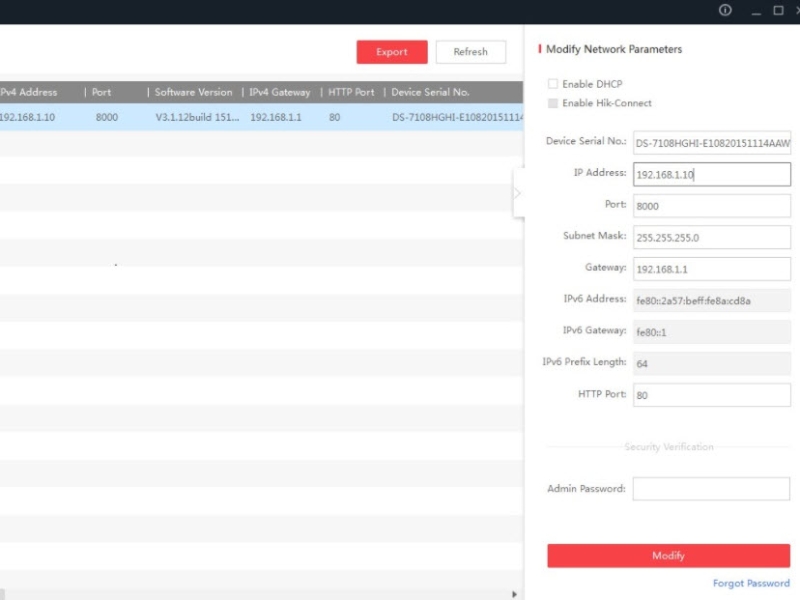This screenshot has width=800, height=600.
Task: Open the Forgot Password link
Action: tap(750, 583)
